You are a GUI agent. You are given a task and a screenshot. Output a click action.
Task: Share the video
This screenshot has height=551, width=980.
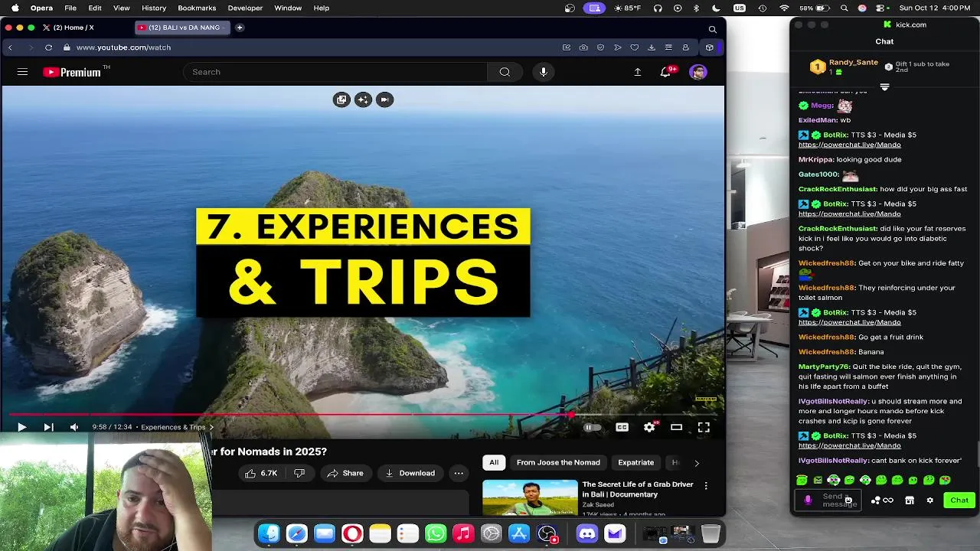(345, 473)
